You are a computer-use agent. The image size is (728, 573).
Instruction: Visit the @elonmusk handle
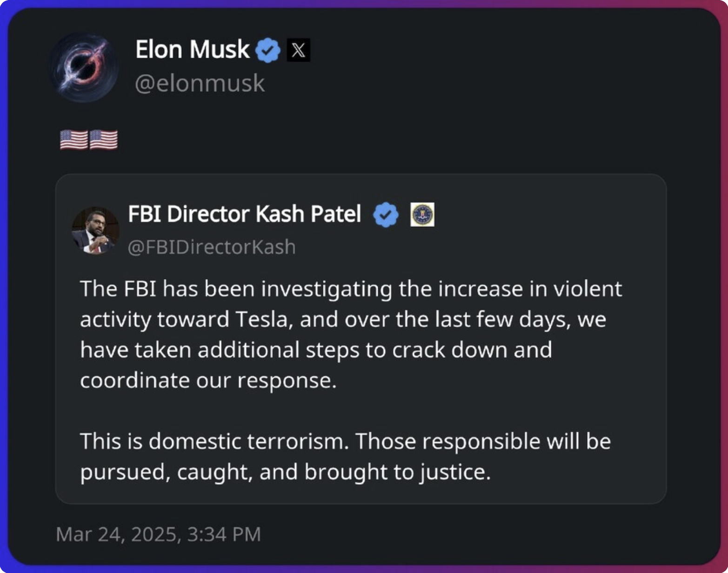(x=200, y=84)
